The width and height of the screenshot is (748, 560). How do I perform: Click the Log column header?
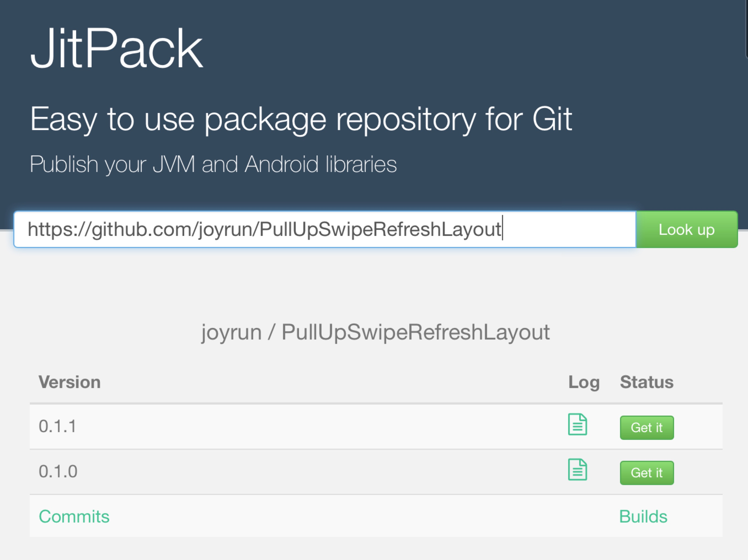click(x=584, y=382)
